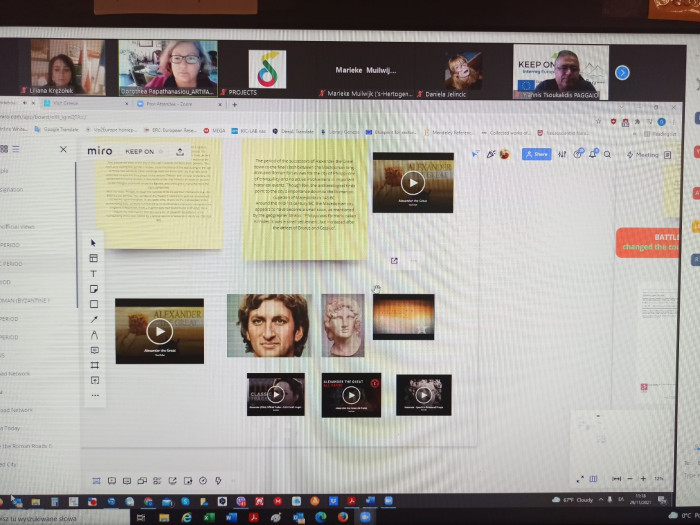Open new browser tab with plus
The image size is (700, 525).
(234, 104)
